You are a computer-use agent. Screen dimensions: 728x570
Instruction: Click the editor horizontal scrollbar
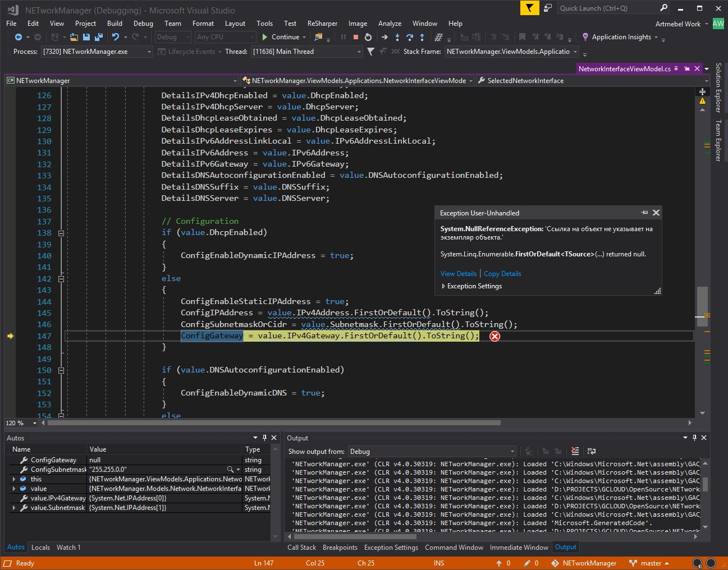pyautogui.click(x=274, y=423)
